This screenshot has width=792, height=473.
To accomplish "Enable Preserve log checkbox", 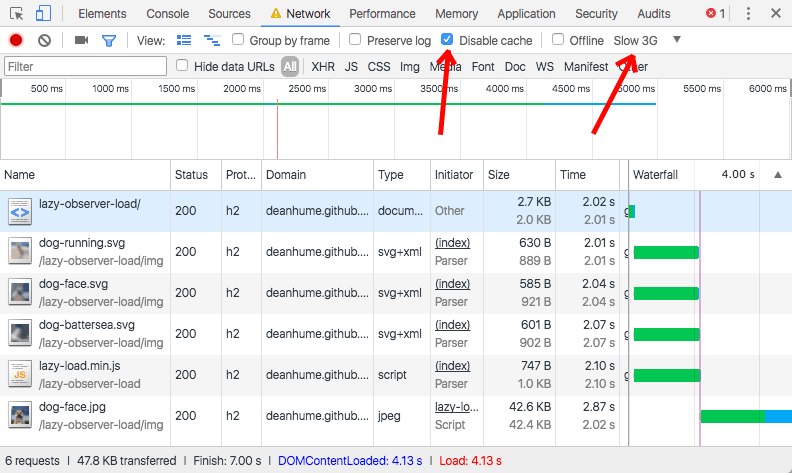I will coord(355,39).
